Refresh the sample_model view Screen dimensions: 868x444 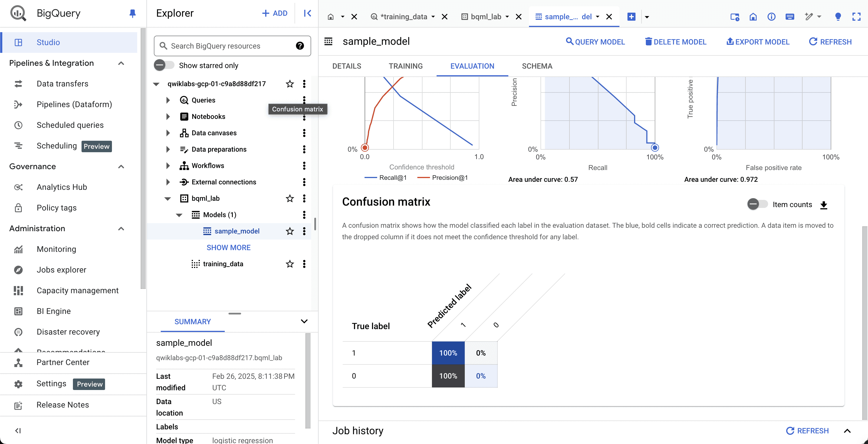click(x=830, y=41)
